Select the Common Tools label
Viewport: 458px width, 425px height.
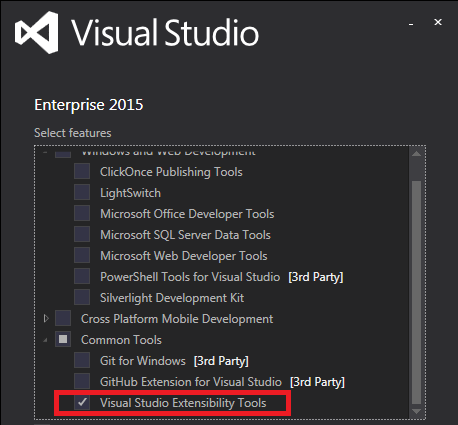point(121,340)
